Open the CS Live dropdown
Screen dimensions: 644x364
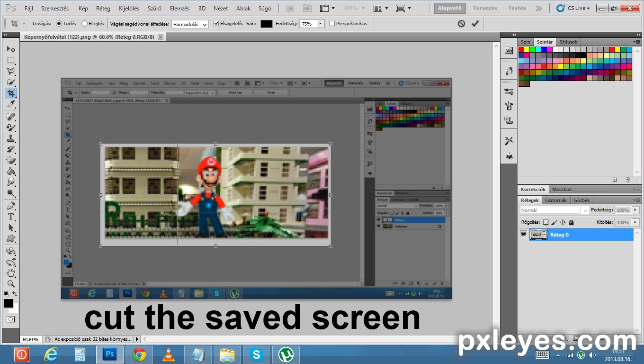pos(574,8)
